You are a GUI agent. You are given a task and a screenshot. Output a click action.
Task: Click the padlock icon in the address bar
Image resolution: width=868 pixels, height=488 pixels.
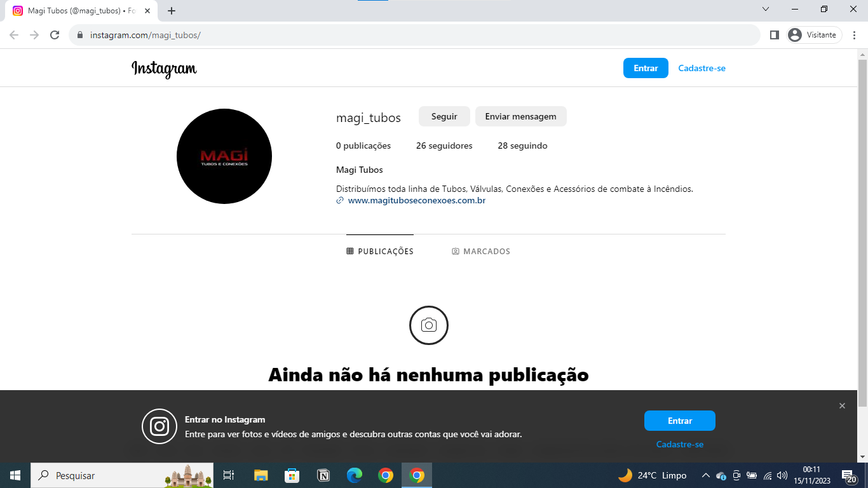coord(79,35)
